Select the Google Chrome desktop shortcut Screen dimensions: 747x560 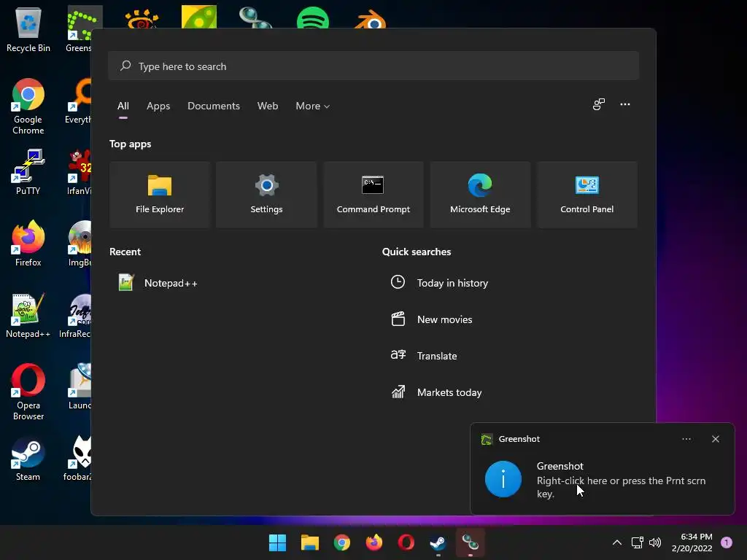point(28,106)
